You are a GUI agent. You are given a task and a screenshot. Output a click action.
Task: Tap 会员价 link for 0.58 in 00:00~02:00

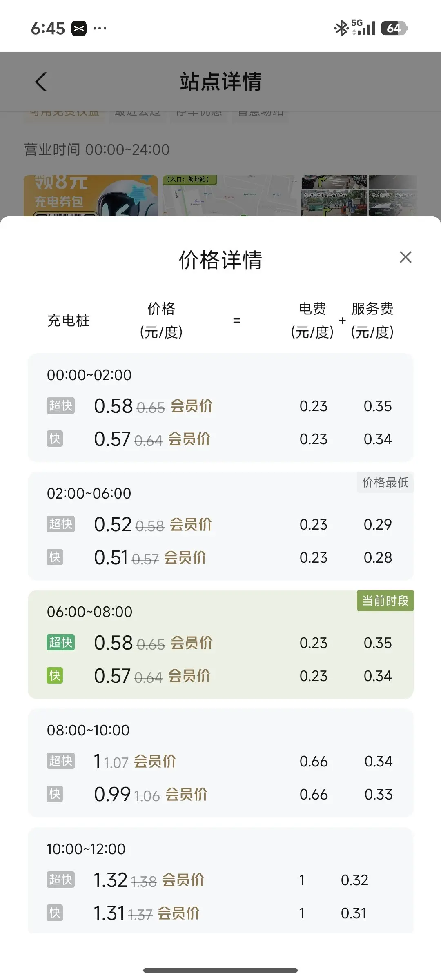coord(192,406)
